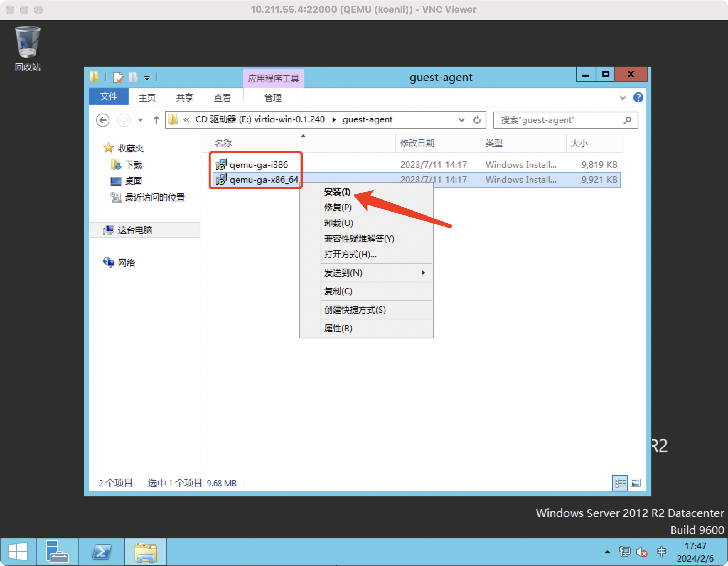Open the File ribbon tab
Image resolution: width=728 pixels, height=566 pixels.
tap(108, 97)
